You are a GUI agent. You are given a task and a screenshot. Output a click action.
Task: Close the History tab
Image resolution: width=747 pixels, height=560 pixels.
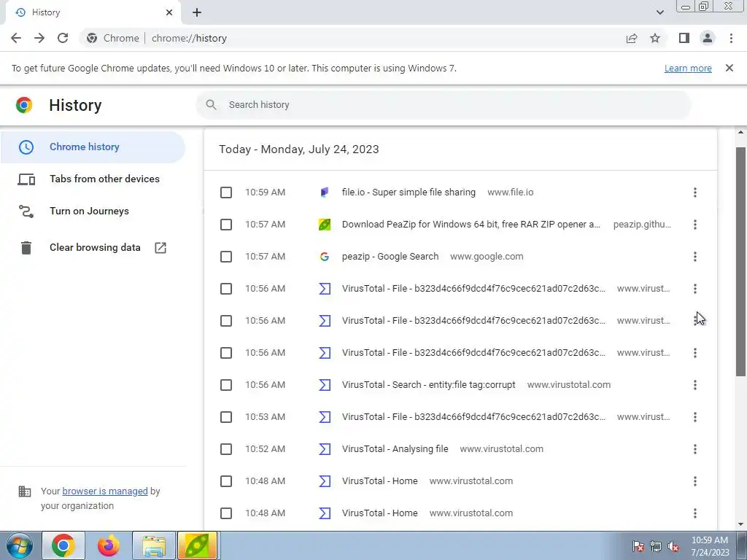tap(169, 12)
